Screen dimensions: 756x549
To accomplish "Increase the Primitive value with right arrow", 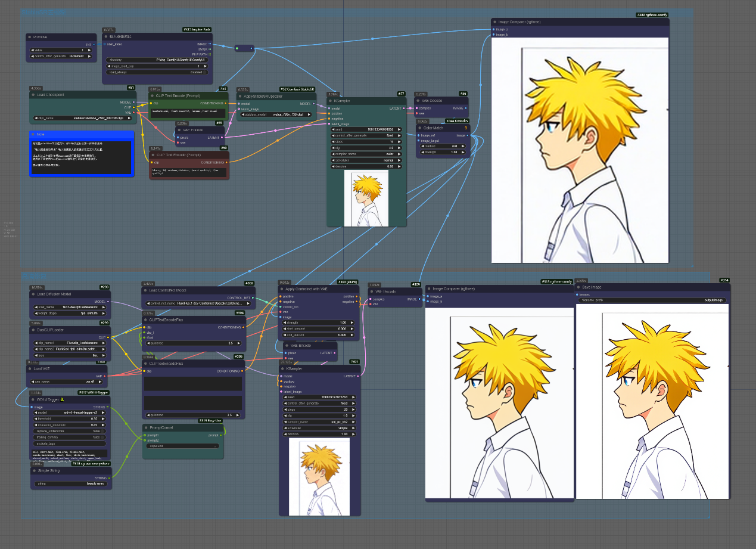I will tap(89, 50).
